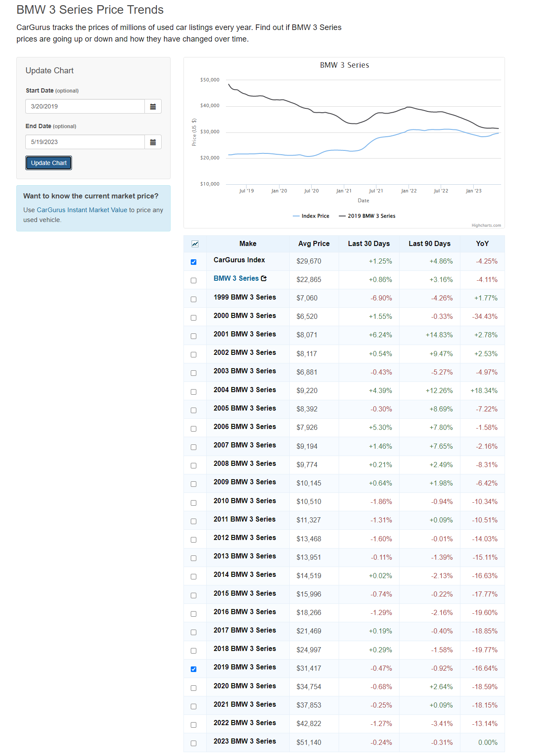Image resolution: width=547 pixels, height=756 pixels.
Task: Click the 2005 BMW 3 Series row label
Action: tap(245, 408)
